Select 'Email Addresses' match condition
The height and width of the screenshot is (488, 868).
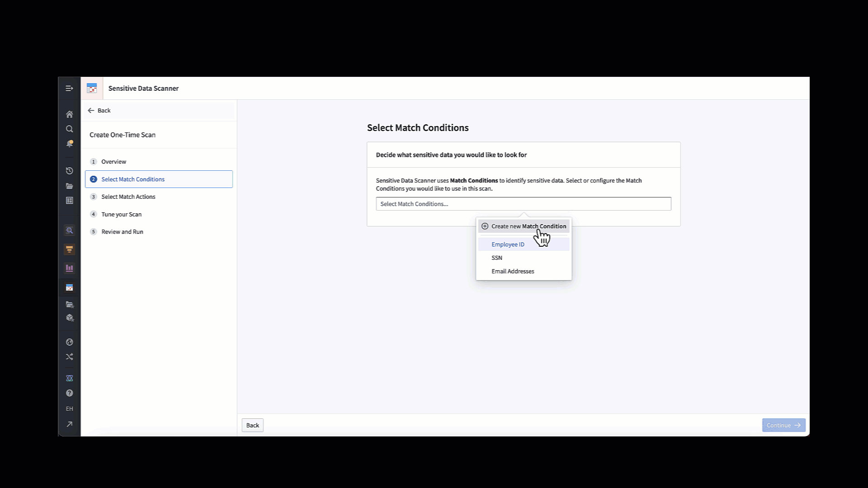click(512, 271)
